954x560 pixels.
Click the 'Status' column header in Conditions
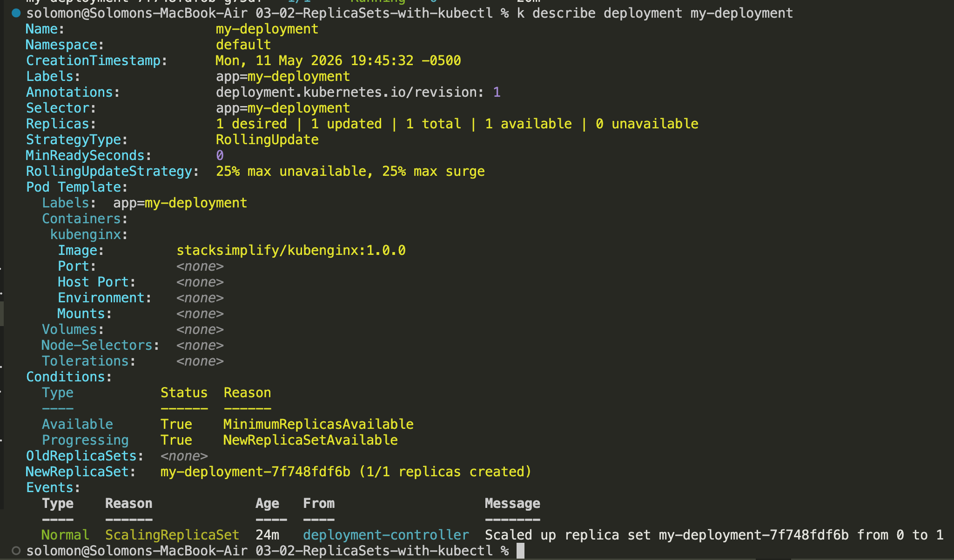[x=184, y=393]
